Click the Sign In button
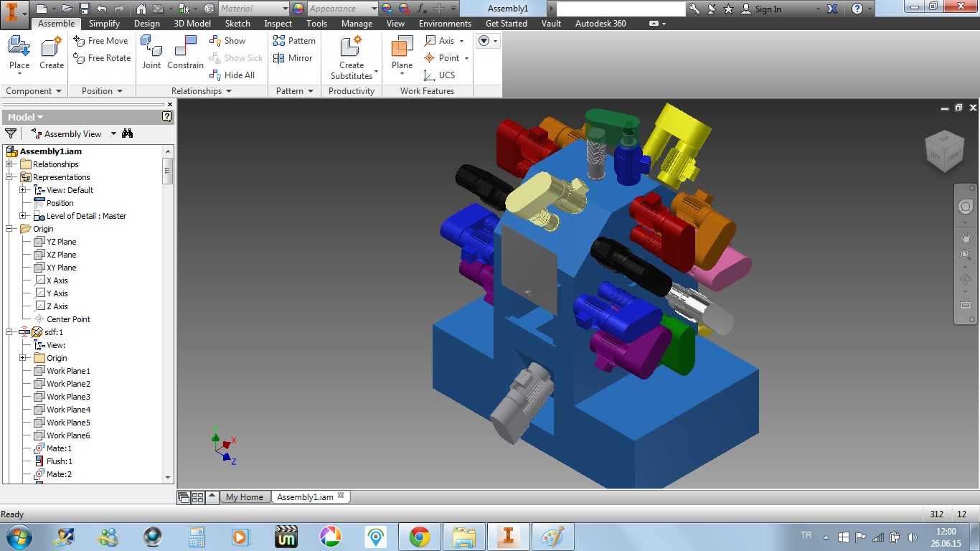 pos(761,9)
